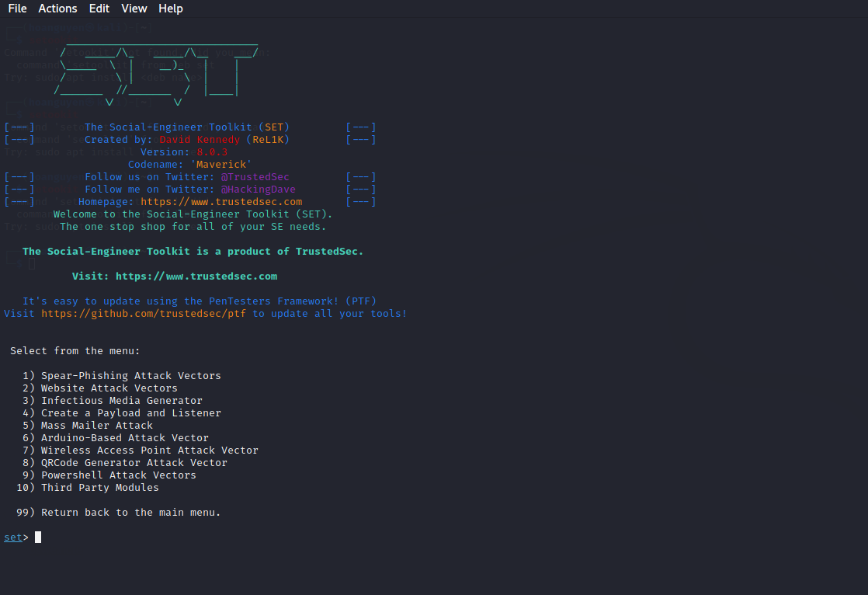Select 'Website Attack Vectors' menu line

pyautogui.click(x=100, y=388)
